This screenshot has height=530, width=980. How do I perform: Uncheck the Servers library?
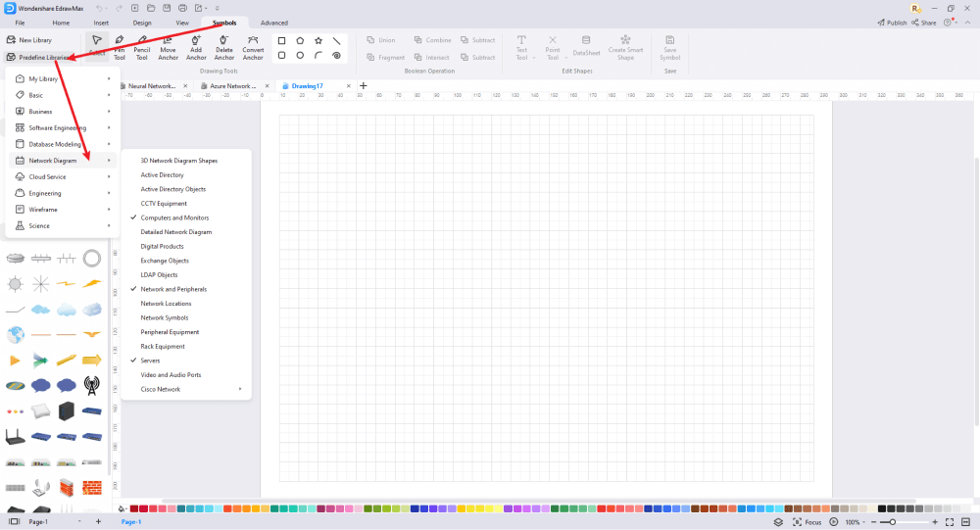150,361
